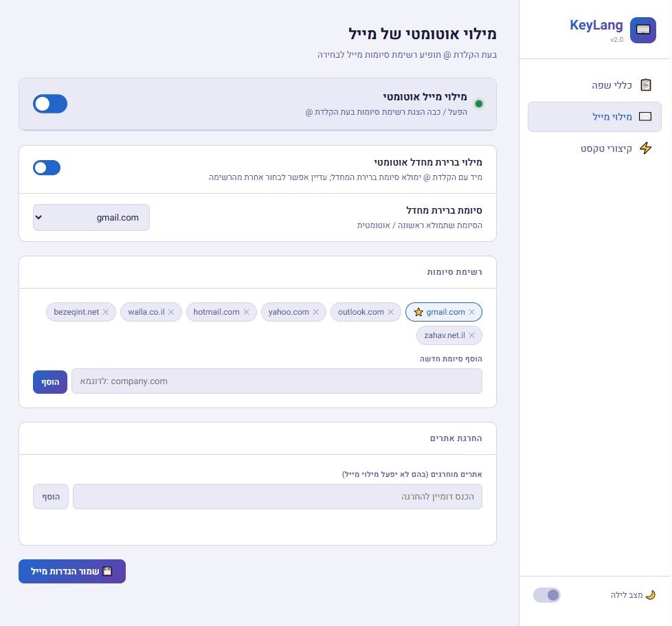
Task: Toggle the מצב לילה night mode switch
Action: [x=547, y=595]
